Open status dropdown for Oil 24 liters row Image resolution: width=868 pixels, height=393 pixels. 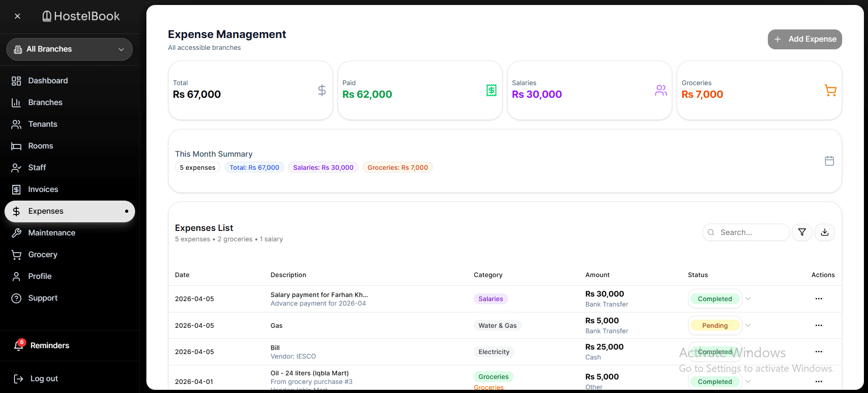point(720,382)
